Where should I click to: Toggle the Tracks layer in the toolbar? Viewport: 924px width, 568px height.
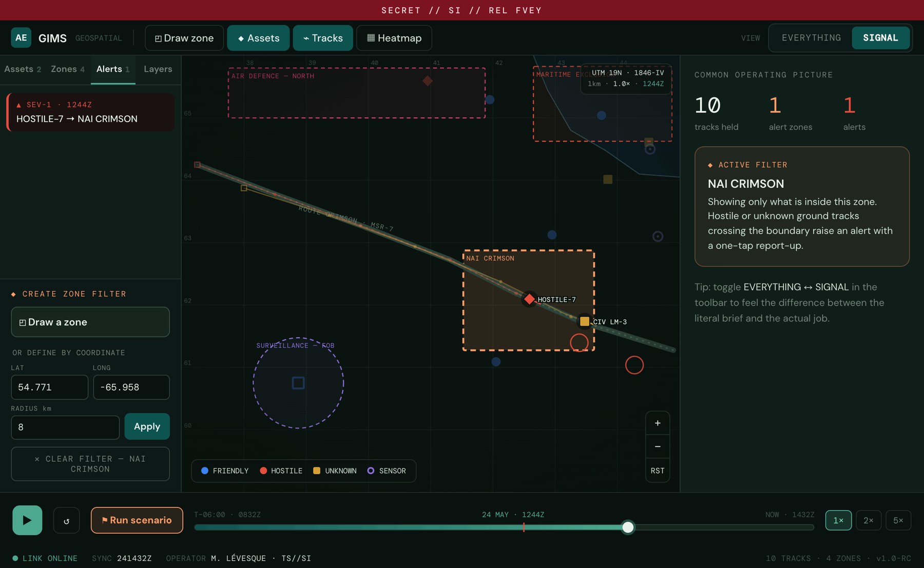coord(323,38)
